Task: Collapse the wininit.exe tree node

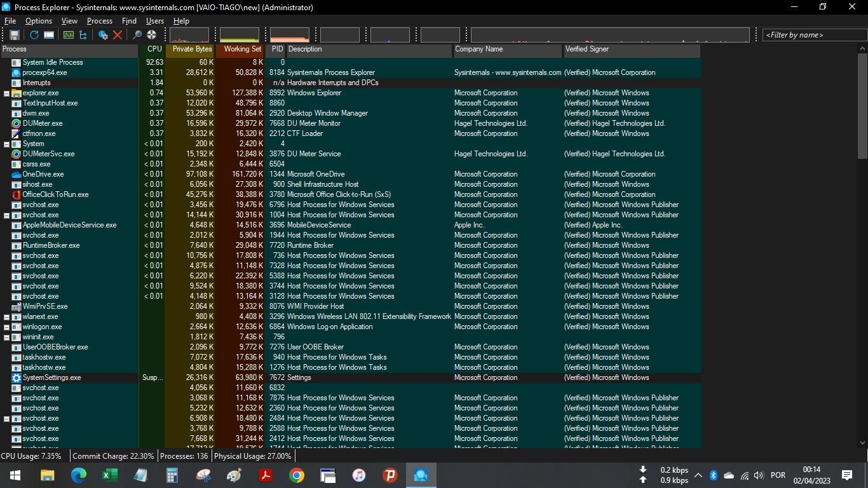Action: coord(6,337)
